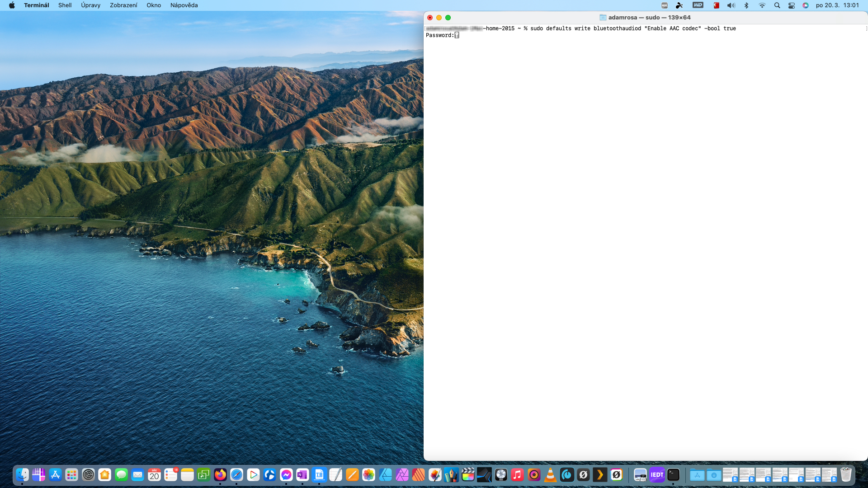Click the date and time clock
This screenshot has width=868, height=488.
click(x=837, y=5)
